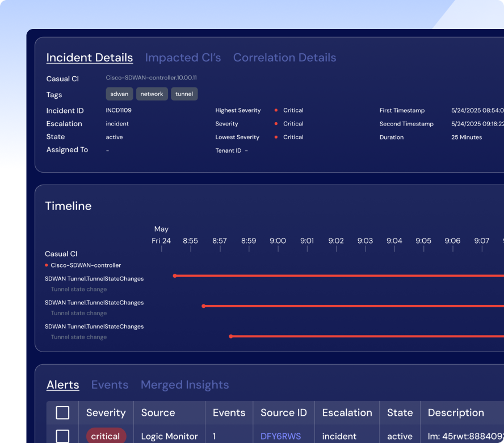The height and width of the screenshot is (443, 504).
Task: Click the Source ID column header
Action: coord(284,412)
